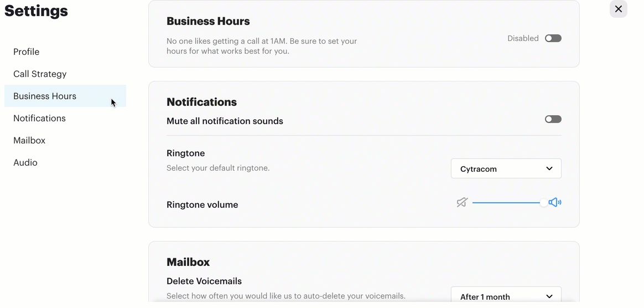
Task: Click the middle of the ringtone volume track
Action: (508, 202)
